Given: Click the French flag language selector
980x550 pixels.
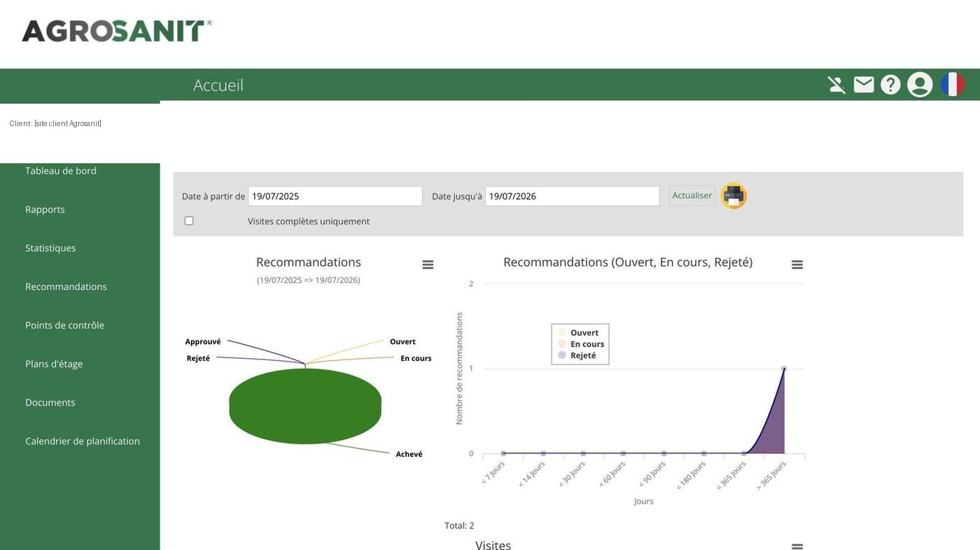Looking at the screenshot, I should (953, 85).
